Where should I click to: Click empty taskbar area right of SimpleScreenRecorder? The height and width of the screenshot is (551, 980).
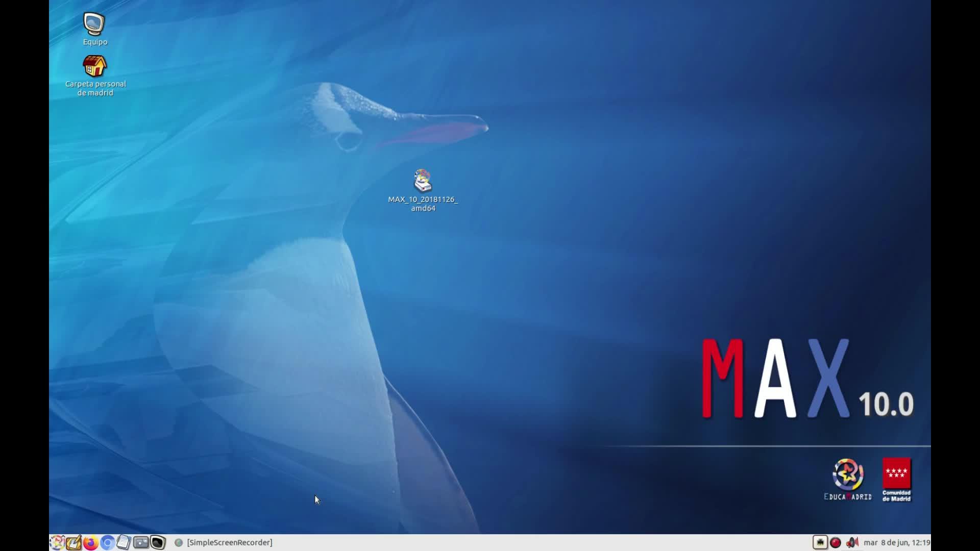tap(510, 542)
